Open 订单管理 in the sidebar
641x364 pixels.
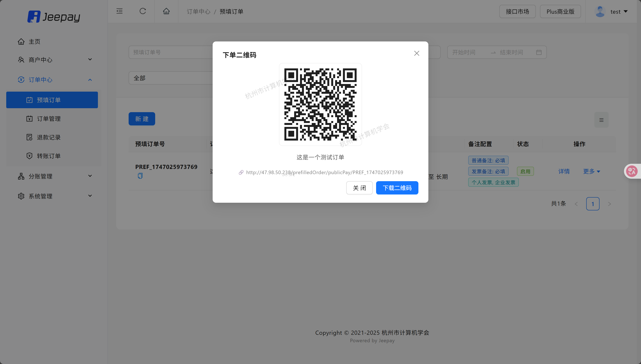[x=49, y=119]
